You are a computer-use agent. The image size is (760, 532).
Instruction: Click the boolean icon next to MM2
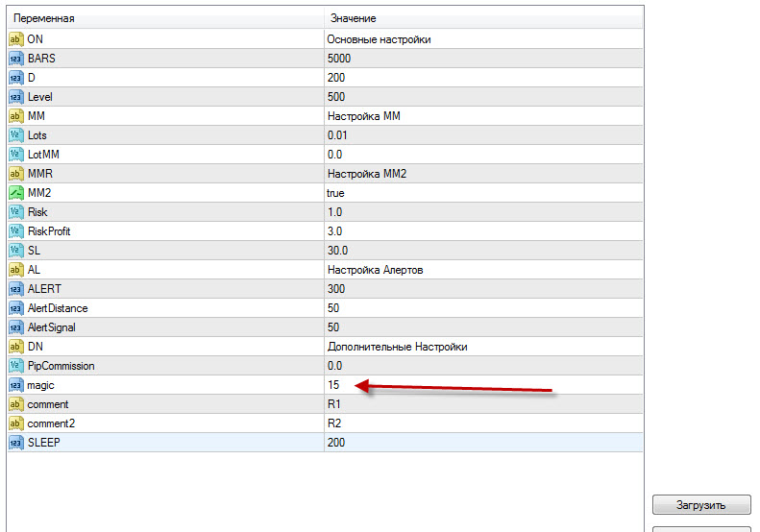point(15,193)
